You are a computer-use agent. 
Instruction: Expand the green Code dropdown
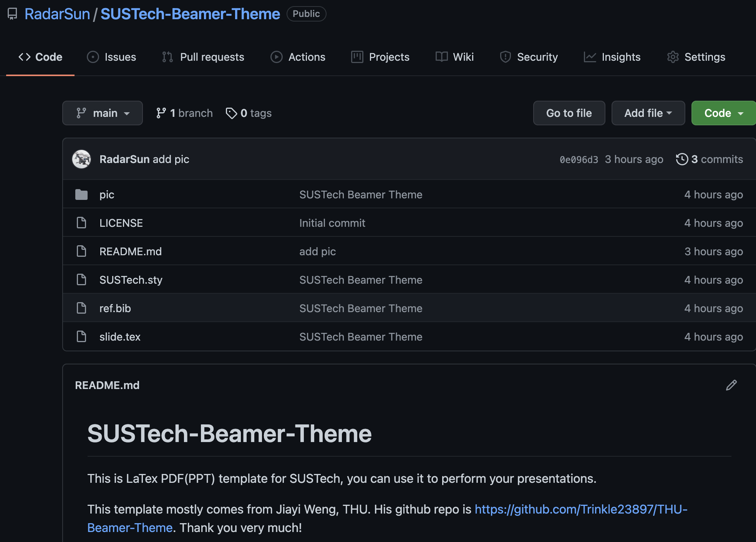(x=723, y=113)
